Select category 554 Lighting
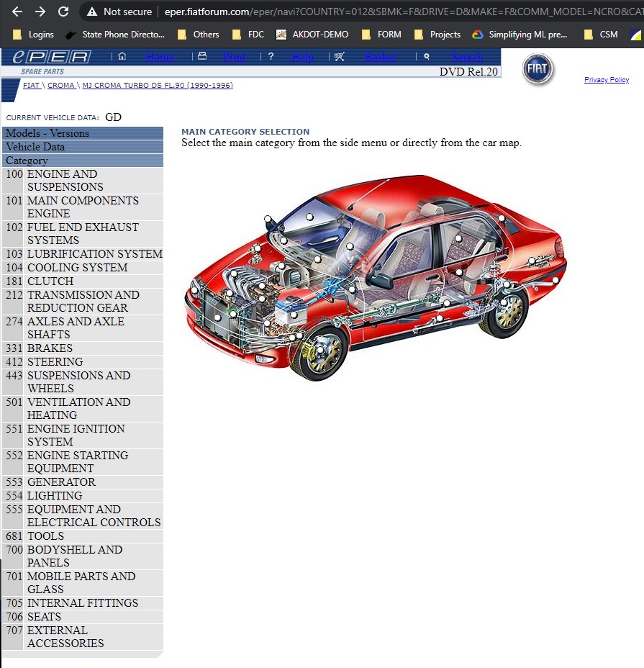 click(x=83, y=495)
